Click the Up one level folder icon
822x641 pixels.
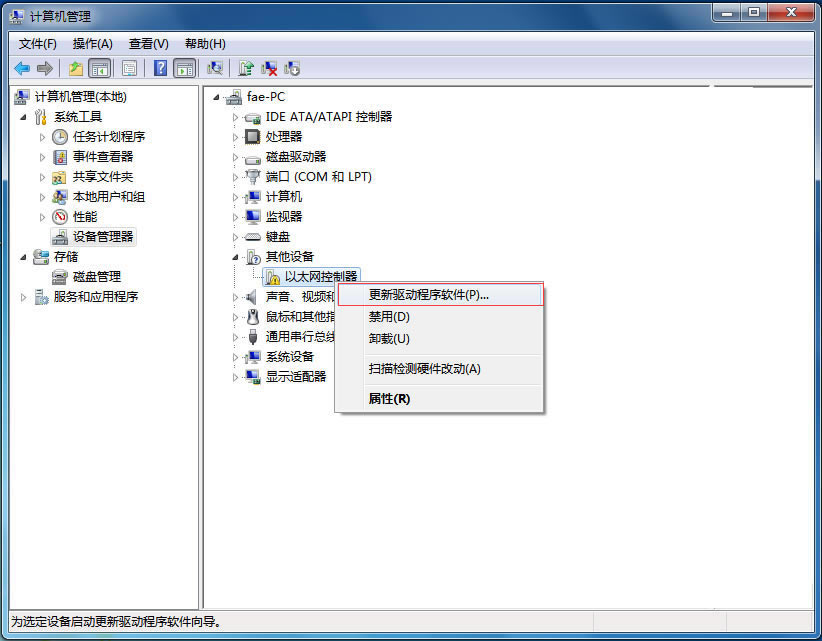pos(76,68)
